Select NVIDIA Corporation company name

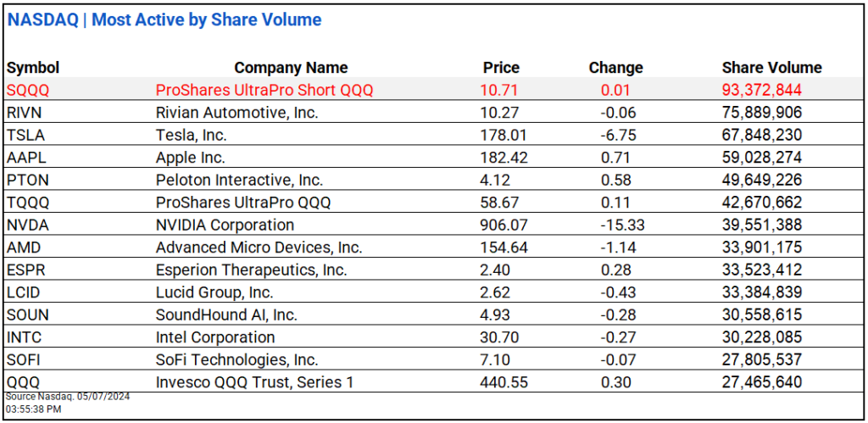coord(225,225)
